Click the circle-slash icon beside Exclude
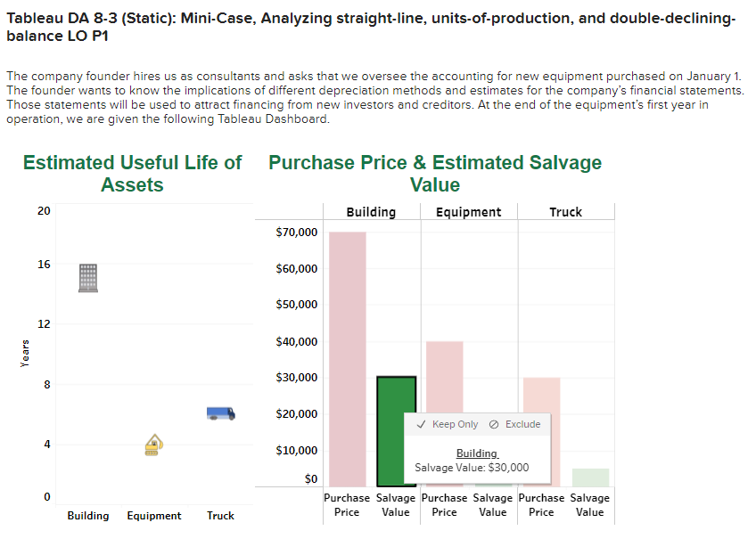The height and width of the screenshot is (547, 756). [492, 424]
